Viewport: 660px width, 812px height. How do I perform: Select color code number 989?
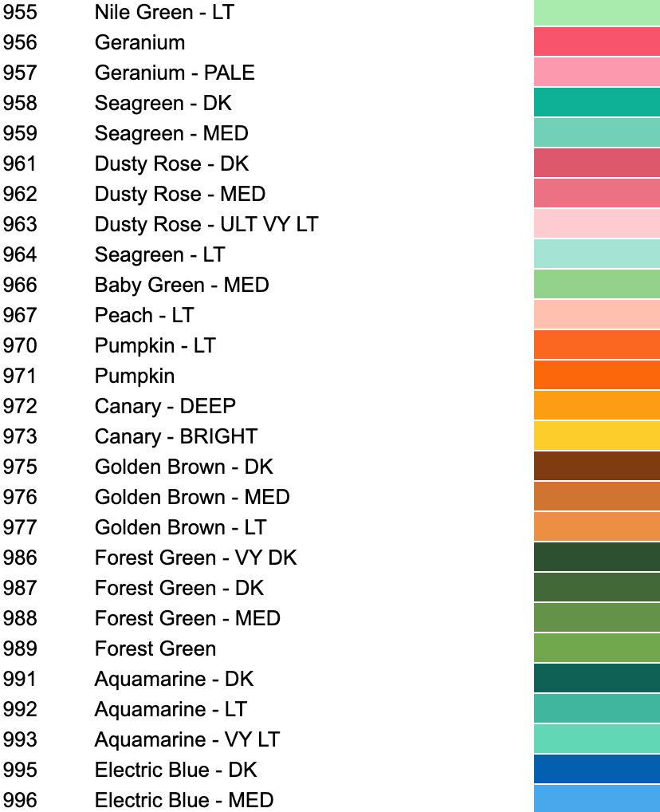click(x=20, y=648)
